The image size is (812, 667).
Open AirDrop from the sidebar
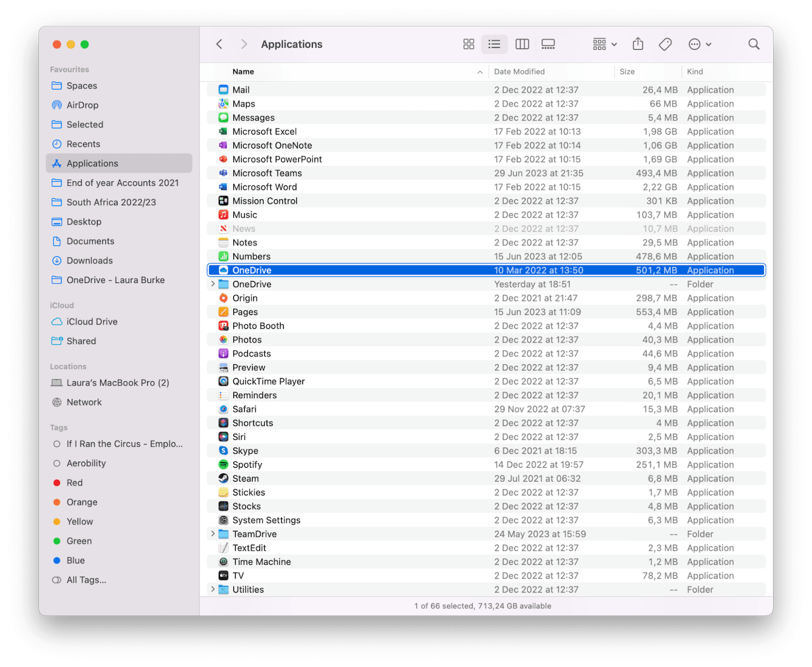82,105
